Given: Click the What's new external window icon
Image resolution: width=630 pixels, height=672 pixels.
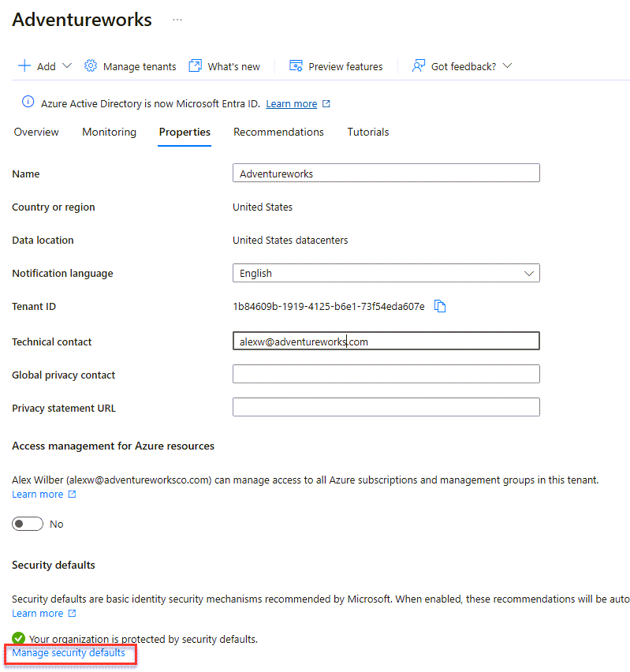Looking at the screenshot, I should [195, 66].
